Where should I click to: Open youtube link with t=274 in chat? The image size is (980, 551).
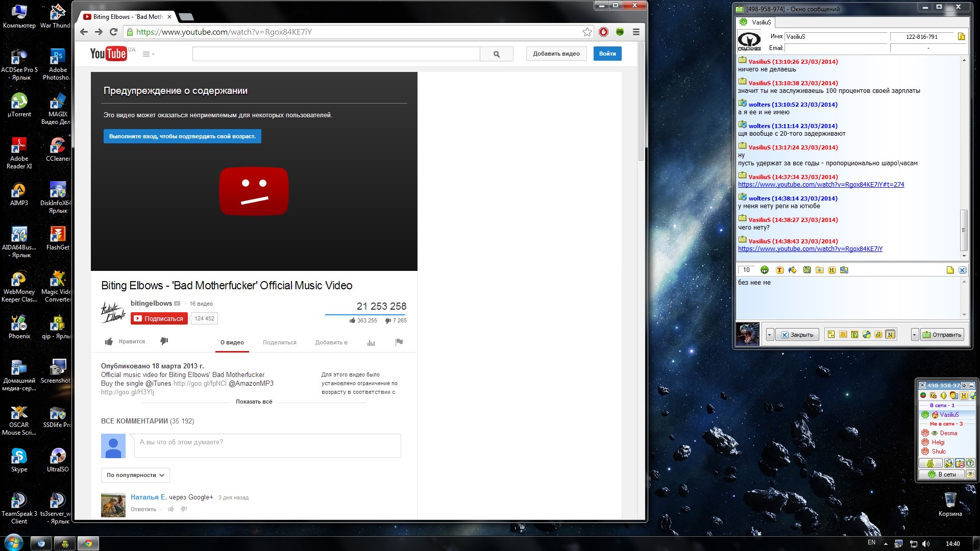[821, 185]
